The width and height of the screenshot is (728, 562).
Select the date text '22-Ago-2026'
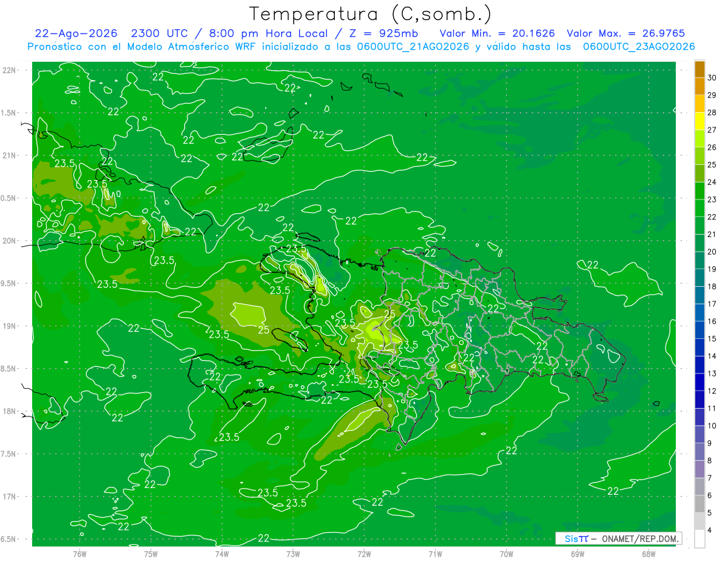[x=76, y=33]
